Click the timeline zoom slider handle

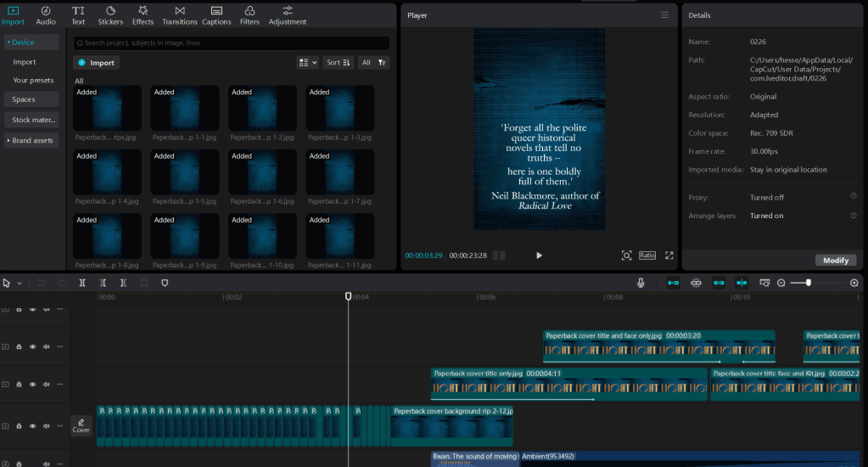(809, 283)
